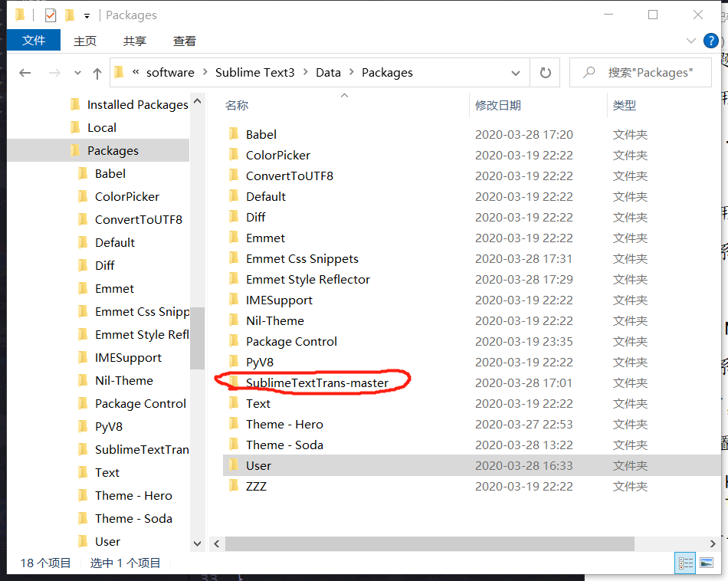
Task: Click the navigation pane scroll down arrow
Action: 197,543
